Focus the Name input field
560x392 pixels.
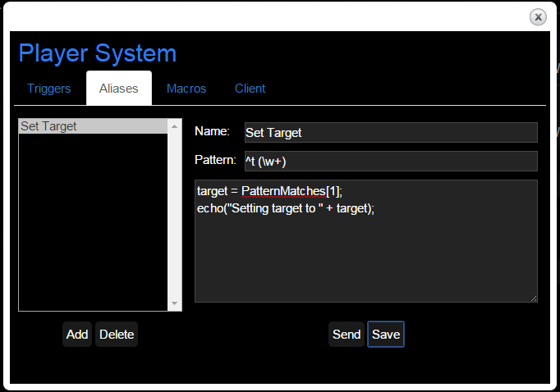coord(391,132)
